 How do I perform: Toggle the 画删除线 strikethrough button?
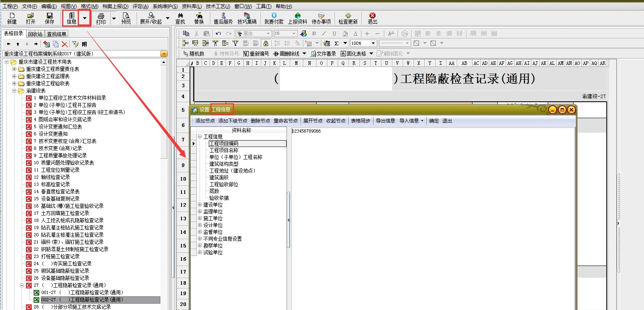click(x=287, y=54)
